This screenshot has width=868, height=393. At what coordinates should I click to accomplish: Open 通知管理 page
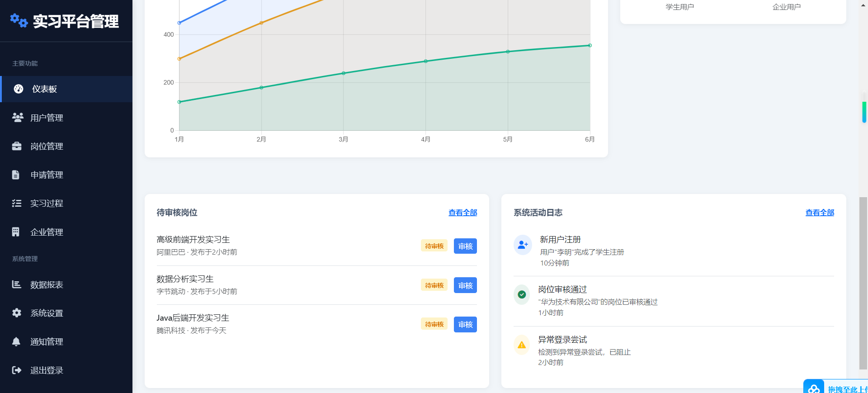[x=66, y=341]
